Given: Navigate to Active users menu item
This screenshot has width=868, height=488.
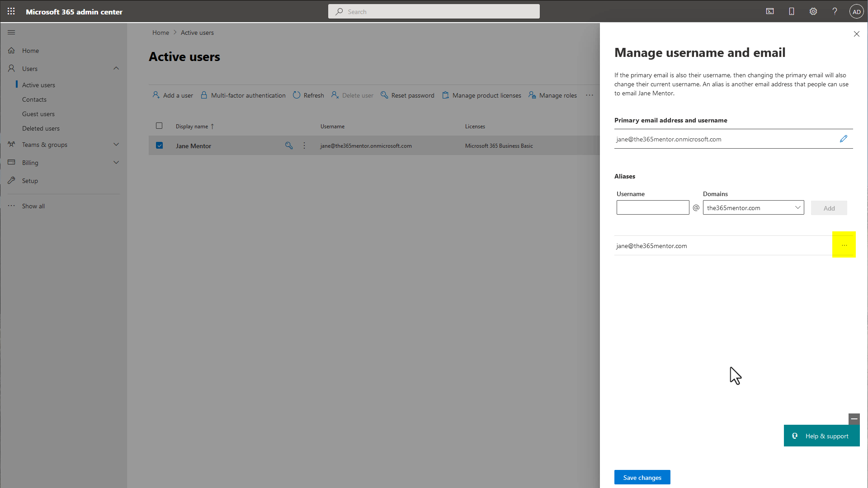Looking at the screenshot, I should [38, 84].
